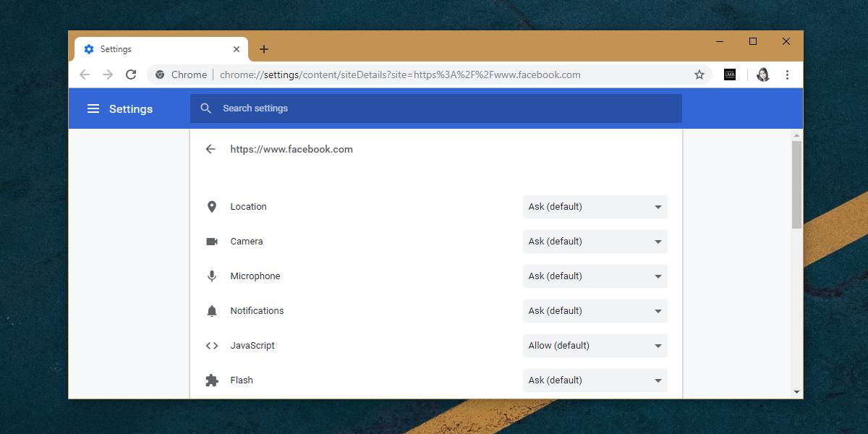Click the JavaScript code brackets icon
Image resolution: width=868 pixels, height=434 pixels.
tap(212, 346)
